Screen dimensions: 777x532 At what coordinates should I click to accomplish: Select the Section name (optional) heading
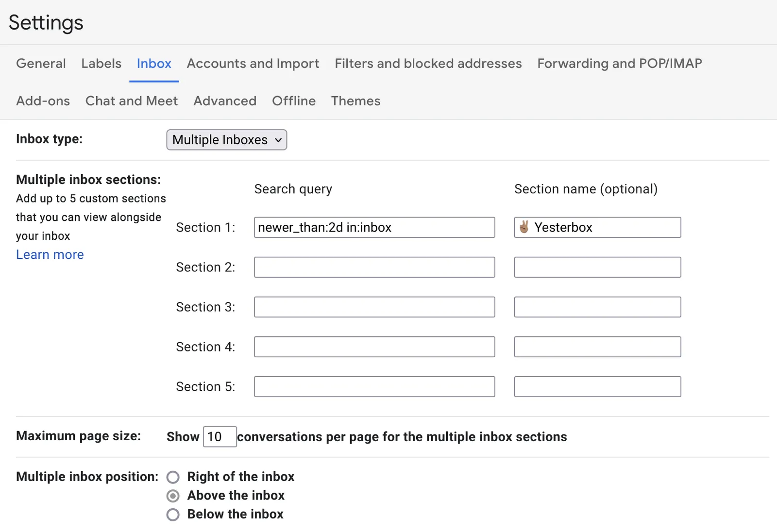click(x=586, y=189)
